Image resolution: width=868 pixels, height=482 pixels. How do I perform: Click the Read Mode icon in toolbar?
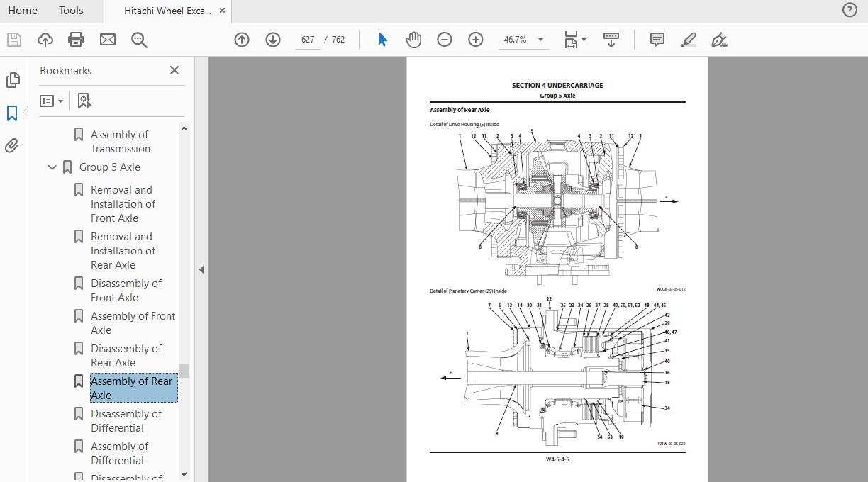[611, 40]
